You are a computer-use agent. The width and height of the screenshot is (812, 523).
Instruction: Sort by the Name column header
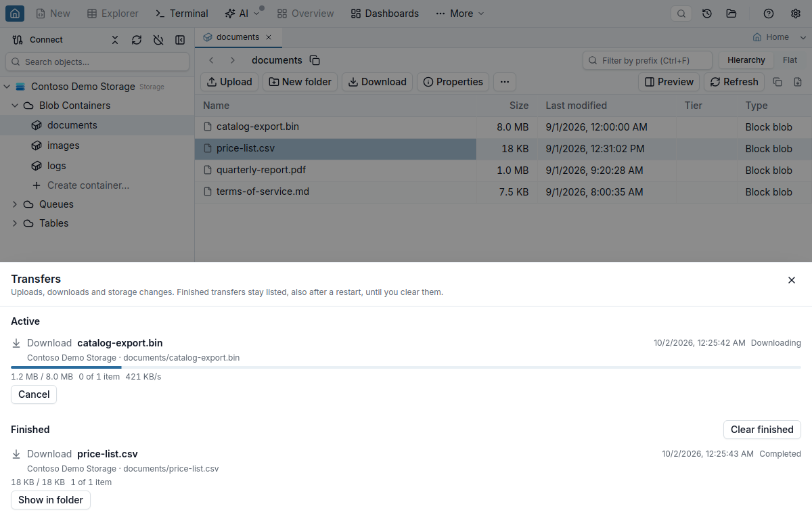(x=216, y=106)
